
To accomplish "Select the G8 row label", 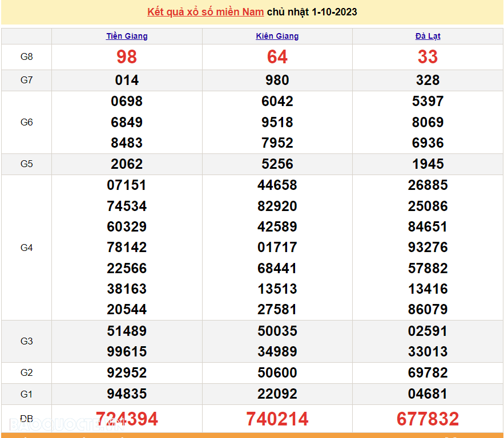I will point(27,57).
